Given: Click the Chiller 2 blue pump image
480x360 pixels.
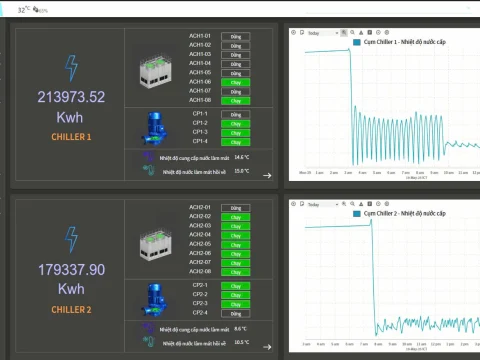Looking at the screenshot, I should click(x=154, y=300).
